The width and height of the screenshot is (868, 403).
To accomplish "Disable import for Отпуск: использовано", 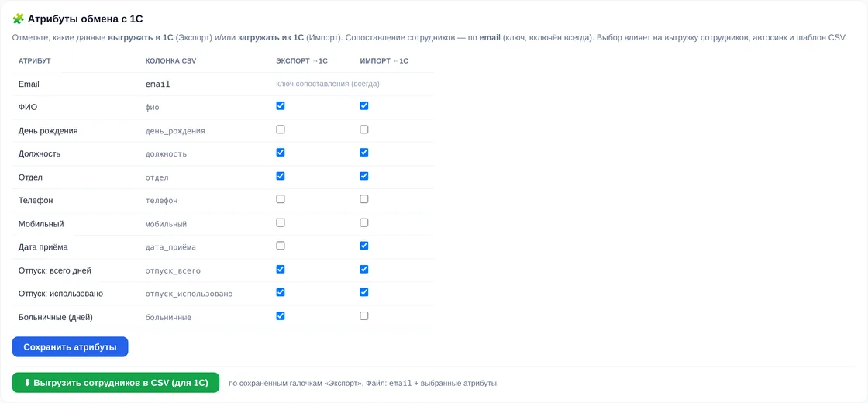I will (x=363, y=292).
